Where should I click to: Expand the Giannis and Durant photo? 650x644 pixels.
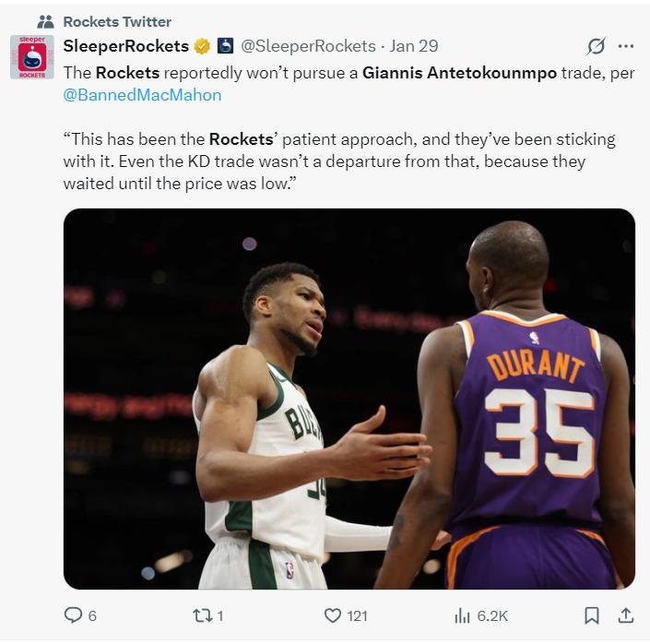(x=349, y=399)
